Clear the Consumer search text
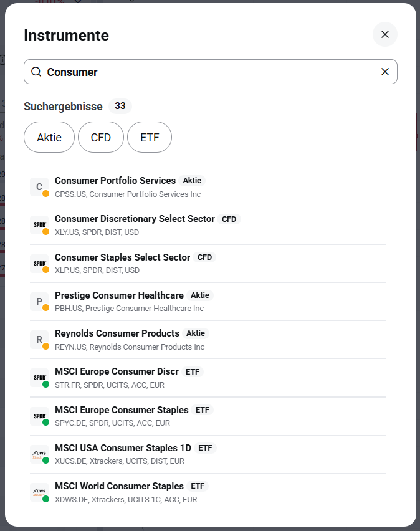The width and height of the screenshot is (420, 531). (384, 72)
